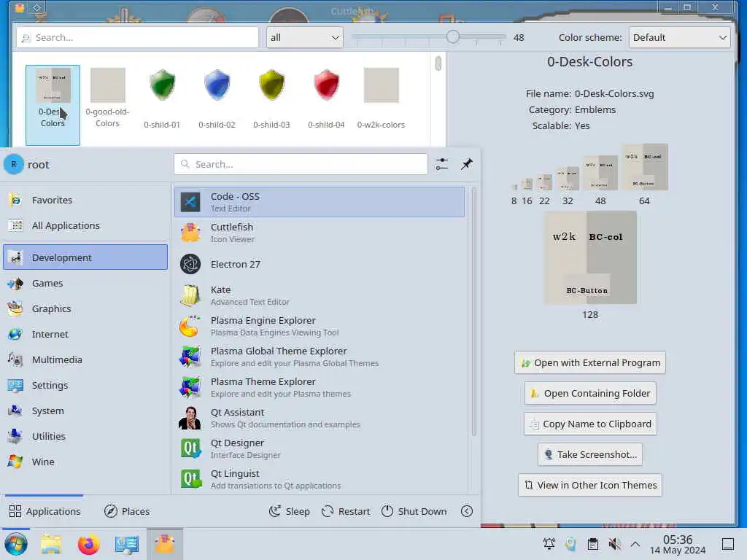Open the Wine category

[85, 462]
